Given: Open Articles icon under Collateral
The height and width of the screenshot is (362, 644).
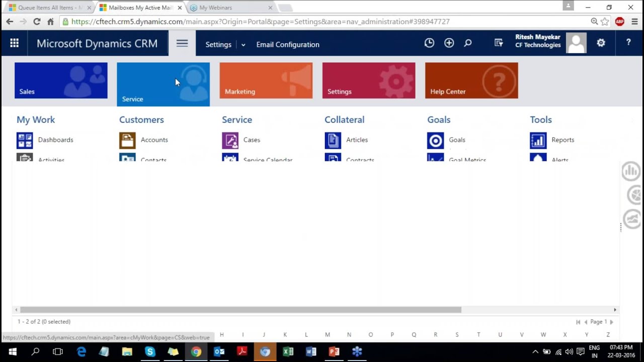Looking at the screenshot, I should (333, 140).
